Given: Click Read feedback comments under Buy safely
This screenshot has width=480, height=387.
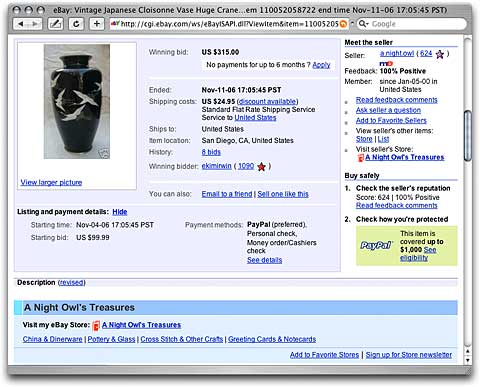Looking at the screenshot, I should point(396,205).
